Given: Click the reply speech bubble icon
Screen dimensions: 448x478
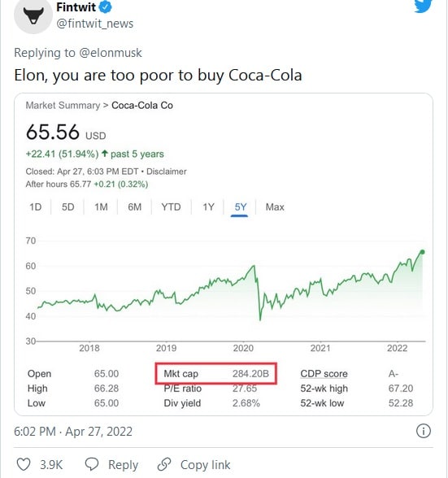Looking at the screenshot, I should tap(92, 464).
